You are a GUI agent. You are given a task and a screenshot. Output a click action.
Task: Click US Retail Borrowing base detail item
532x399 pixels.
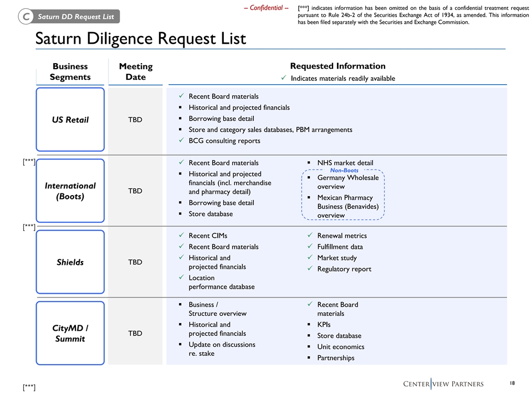click(221, 119)
